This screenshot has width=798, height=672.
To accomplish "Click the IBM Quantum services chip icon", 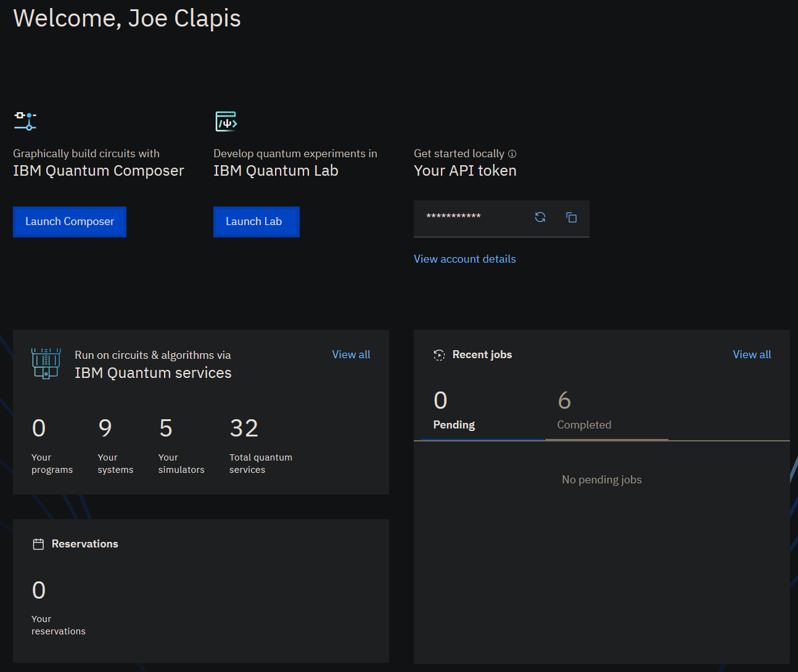I will click(x=46, y=363).
